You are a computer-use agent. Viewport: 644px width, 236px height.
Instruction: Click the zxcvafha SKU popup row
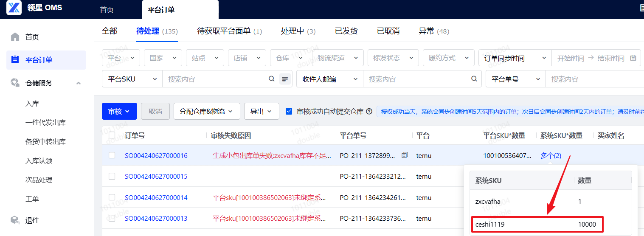pyautogui.click(x=551, y=202)
